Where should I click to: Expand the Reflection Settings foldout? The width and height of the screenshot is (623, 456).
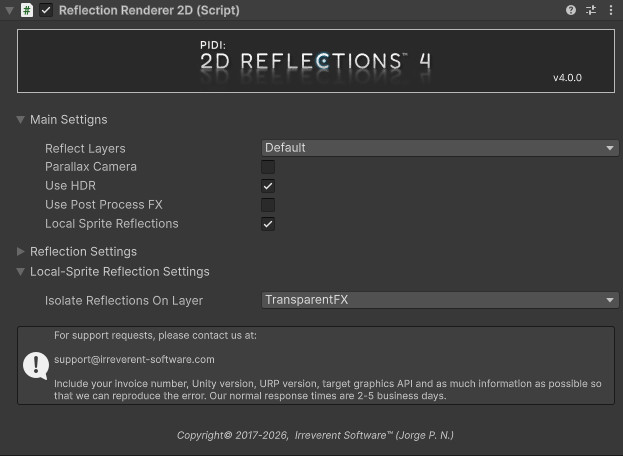pos(21,252)
